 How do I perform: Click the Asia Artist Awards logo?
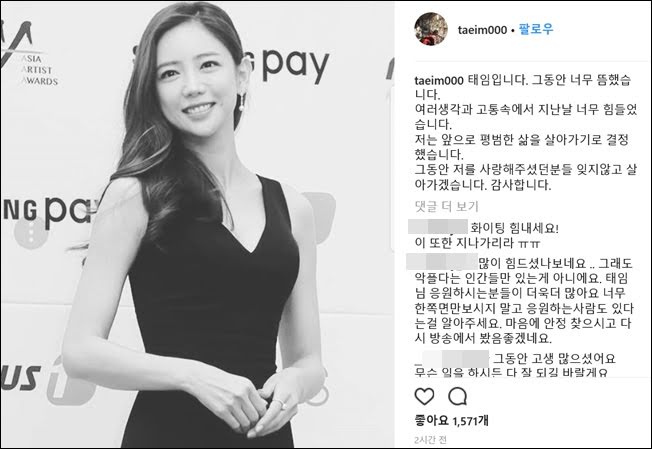tap(29, 55)
